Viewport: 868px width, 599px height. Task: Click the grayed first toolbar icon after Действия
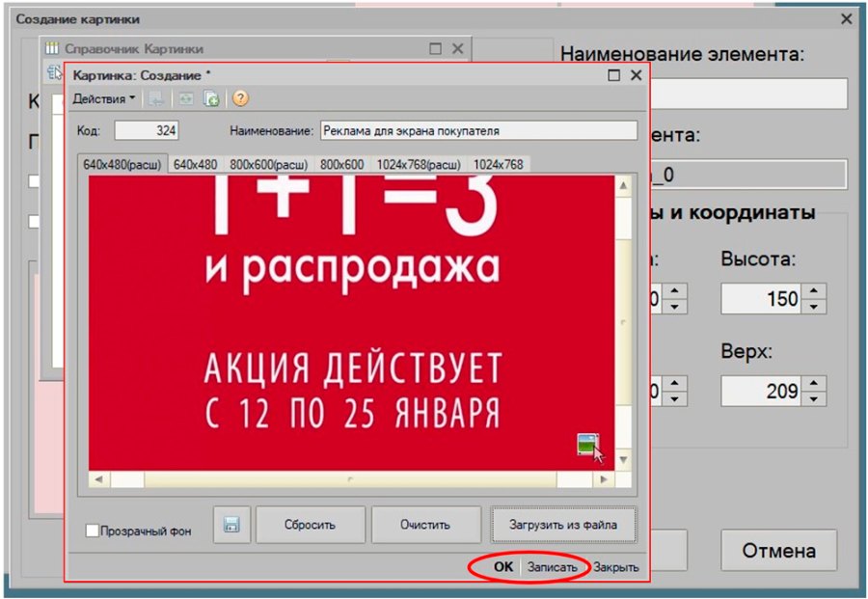pos(156,98)
